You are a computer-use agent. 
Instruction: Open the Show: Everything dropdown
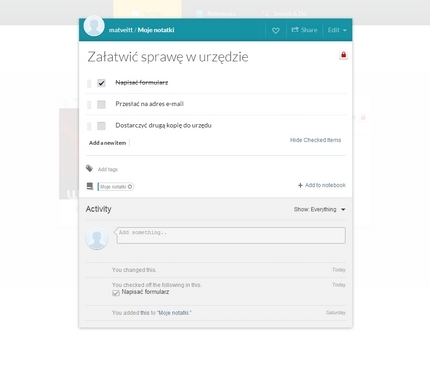click(319, 209)
